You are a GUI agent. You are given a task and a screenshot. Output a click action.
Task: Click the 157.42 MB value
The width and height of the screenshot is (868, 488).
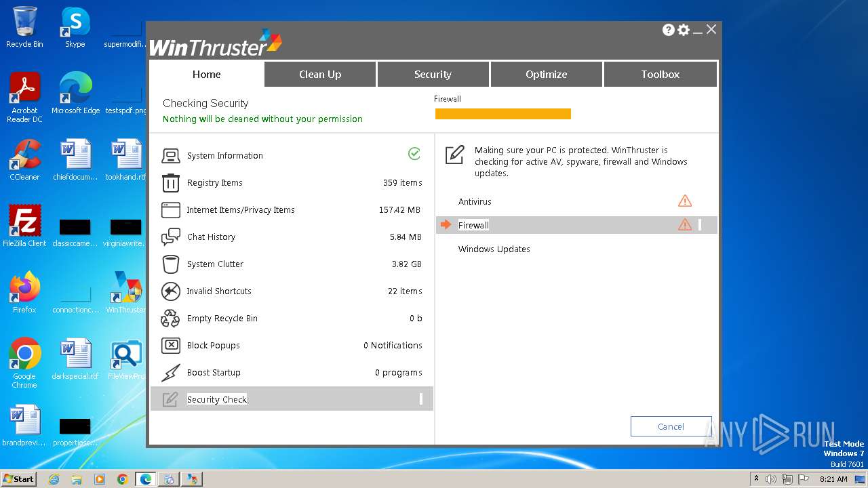pyautogui.click(x=400, y=210)
